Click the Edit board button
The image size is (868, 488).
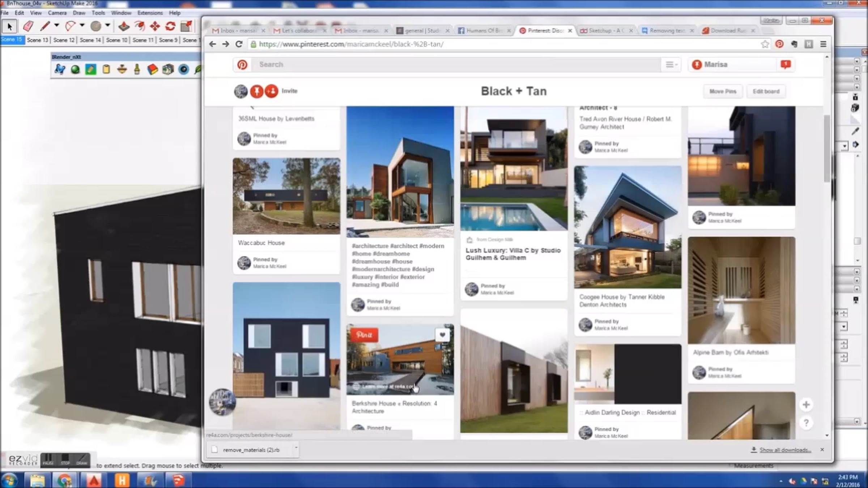pos(766,91)
